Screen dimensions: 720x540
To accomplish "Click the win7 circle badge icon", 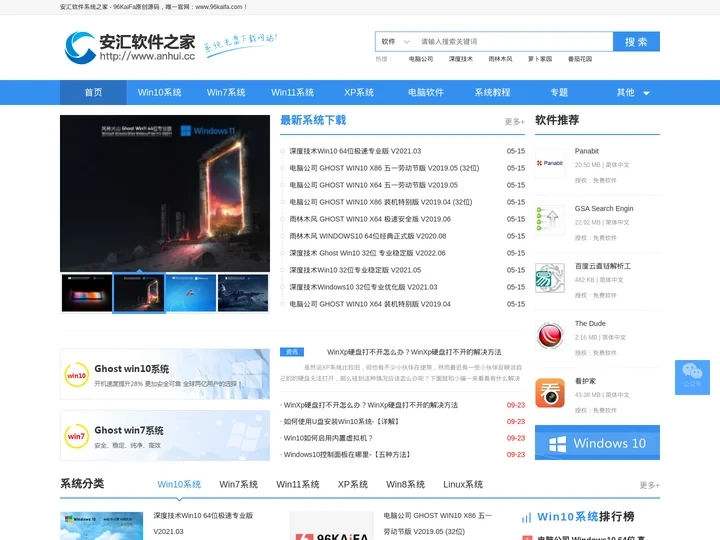I will tap(76, 436).
